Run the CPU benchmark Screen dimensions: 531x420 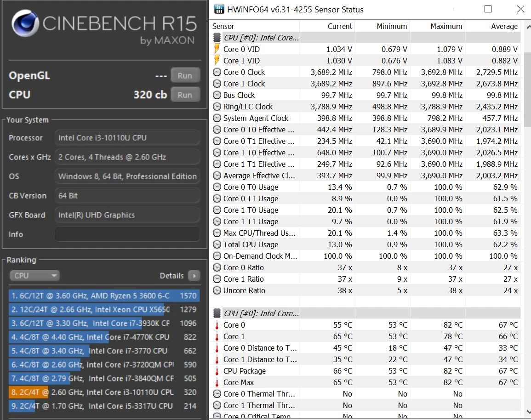[185, 95]
